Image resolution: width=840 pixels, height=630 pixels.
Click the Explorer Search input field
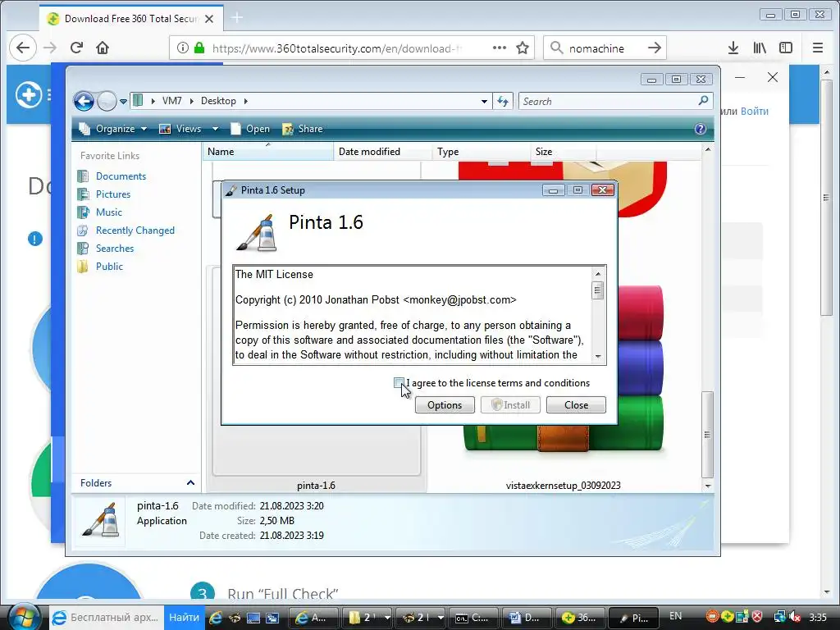point(608,101)
